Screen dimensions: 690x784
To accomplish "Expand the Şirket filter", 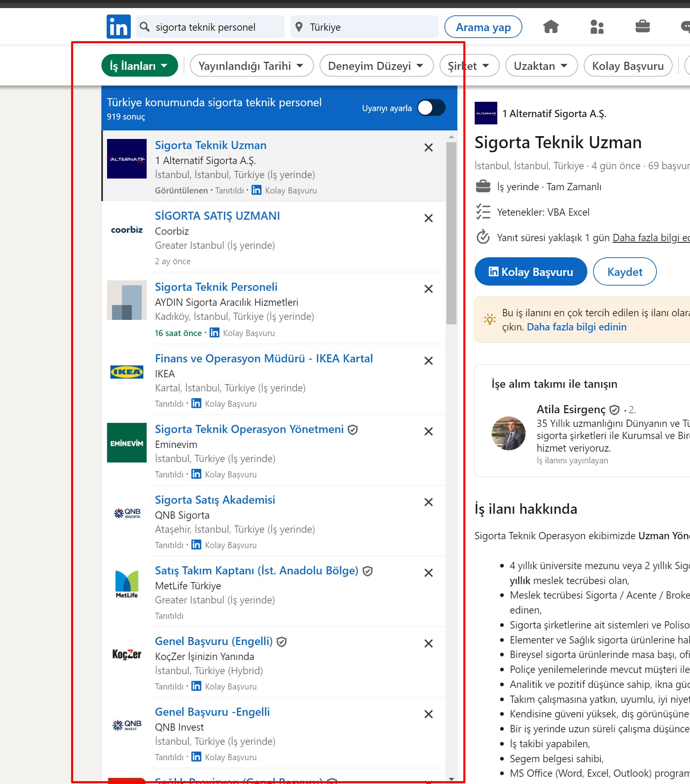I will [x=469, y=65].
